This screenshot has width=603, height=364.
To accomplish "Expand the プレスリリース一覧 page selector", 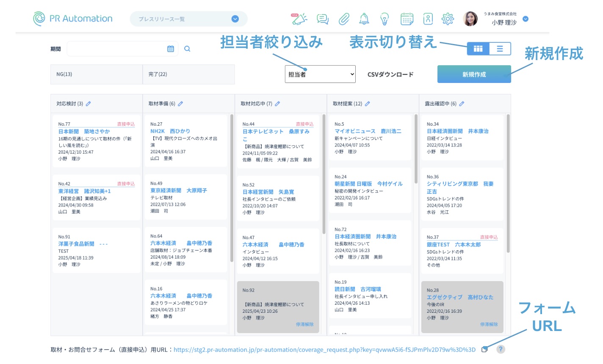I will [x=235, y=19].
